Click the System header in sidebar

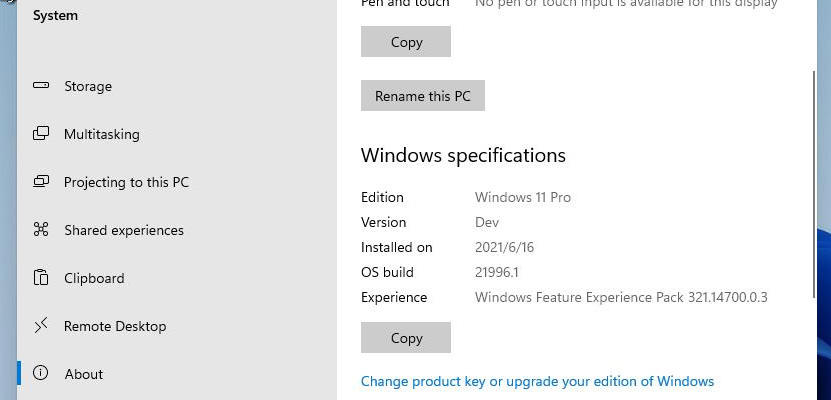click(x=55, y=16)
